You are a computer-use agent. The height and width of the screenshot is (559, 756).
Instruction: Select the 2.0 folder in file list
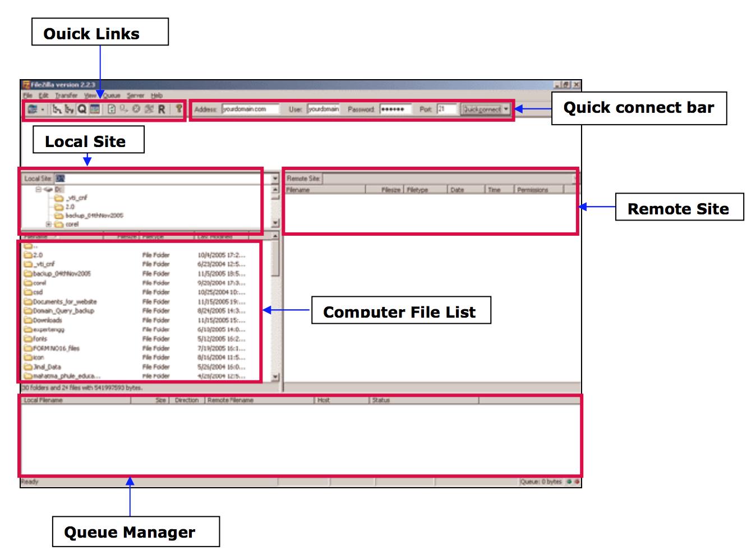tap(33, 255)
